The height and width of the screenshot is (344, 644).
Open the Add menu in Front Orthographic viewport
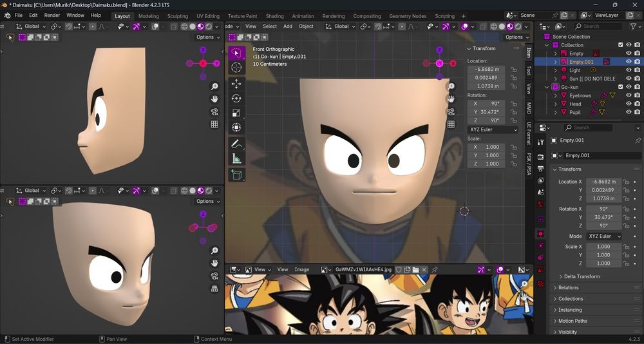tap(288, 26)
